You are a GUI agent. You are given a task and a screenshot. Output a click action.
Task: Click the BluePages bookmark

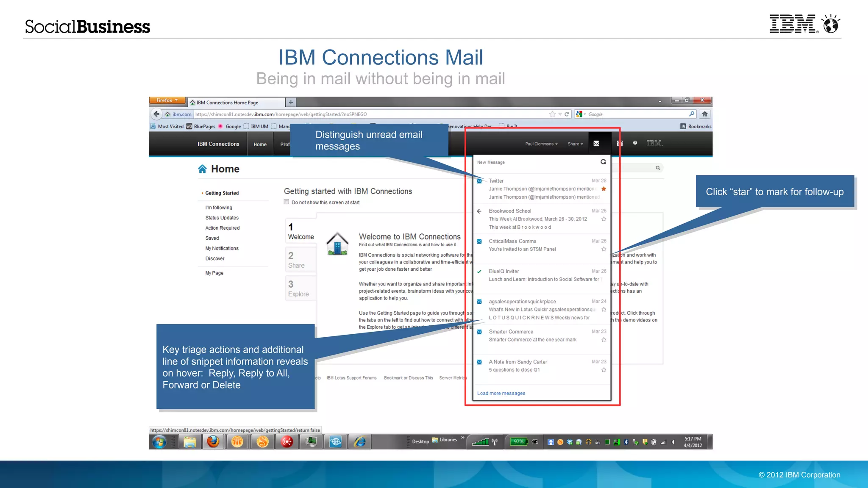tap(201, 126)
